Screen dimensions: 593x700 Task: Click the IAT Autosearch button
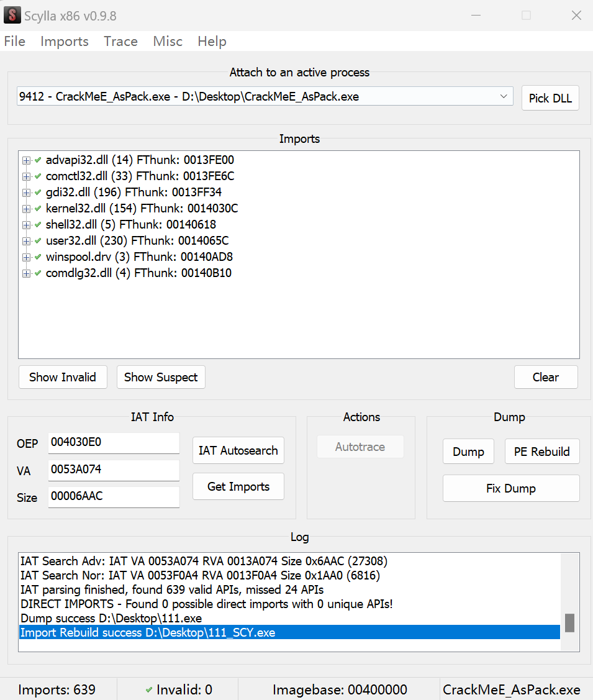(238, 450)
